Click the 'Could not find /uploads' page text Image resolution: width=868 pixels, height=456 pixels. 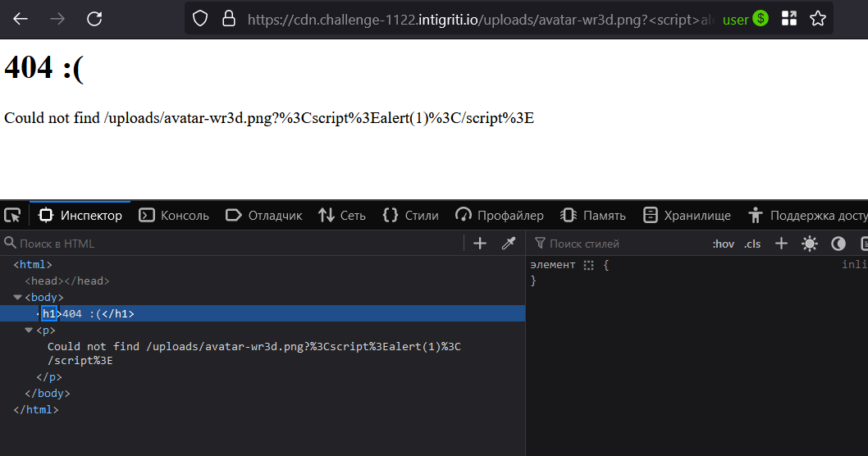[269, 118]
